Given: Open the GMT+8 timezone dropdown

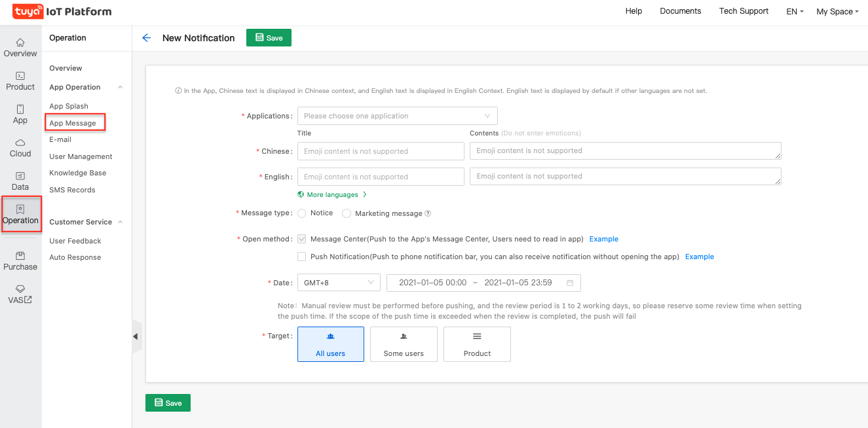Looking at the screenshot, I should pos(339,282).
